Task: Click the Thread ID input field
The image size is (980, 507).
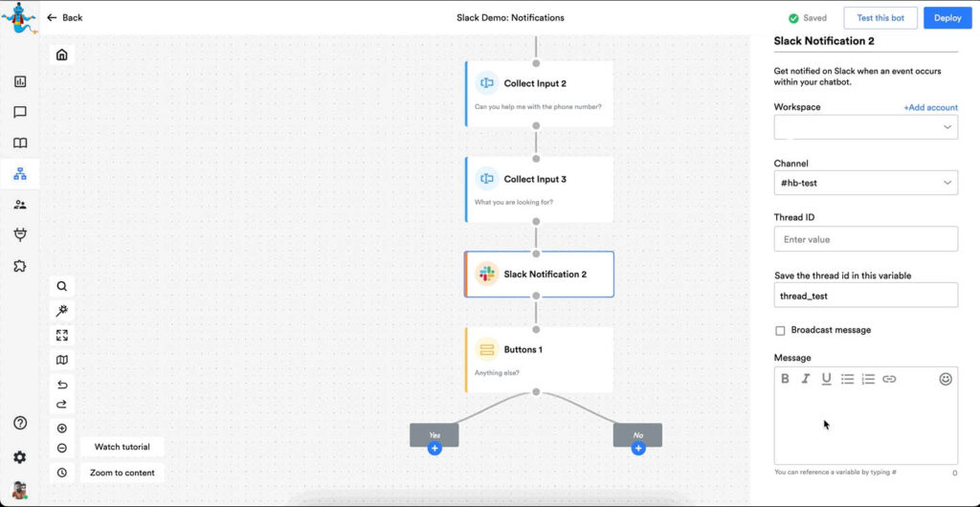Action: [x=865, y=239]
